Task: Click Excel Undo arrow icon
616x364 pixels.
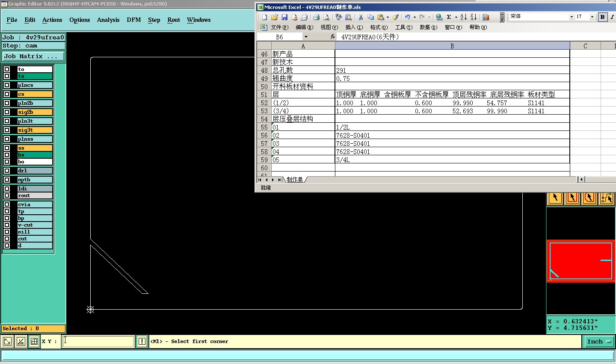Action: tap(408, 17)
